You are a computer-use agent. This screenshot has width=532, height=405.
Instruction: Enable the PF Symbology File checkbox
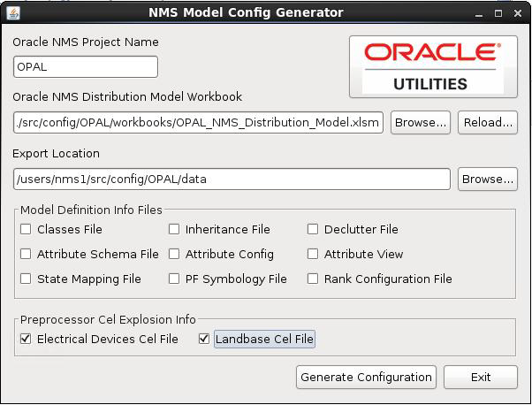(x=174, y=279)
